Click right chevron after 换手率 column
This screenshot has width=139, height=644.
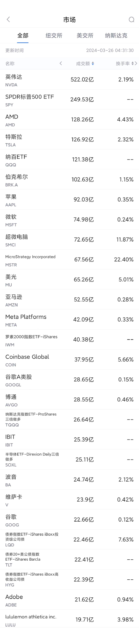click(x=136, y=63)
